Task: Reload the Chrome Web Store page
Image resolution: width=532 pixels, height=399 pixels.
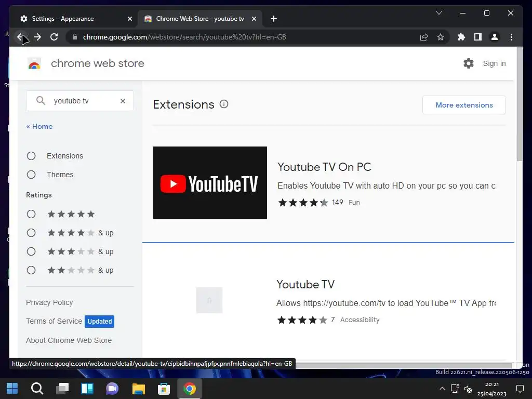Action: [54, 37]
